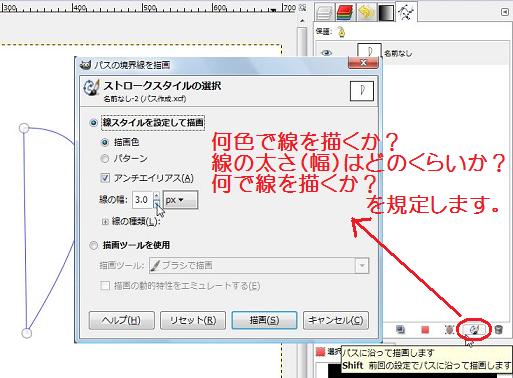Screen dimensions: 513x378
Task: Open the 描画ツール brush dropdown
Action: [259, 266]
